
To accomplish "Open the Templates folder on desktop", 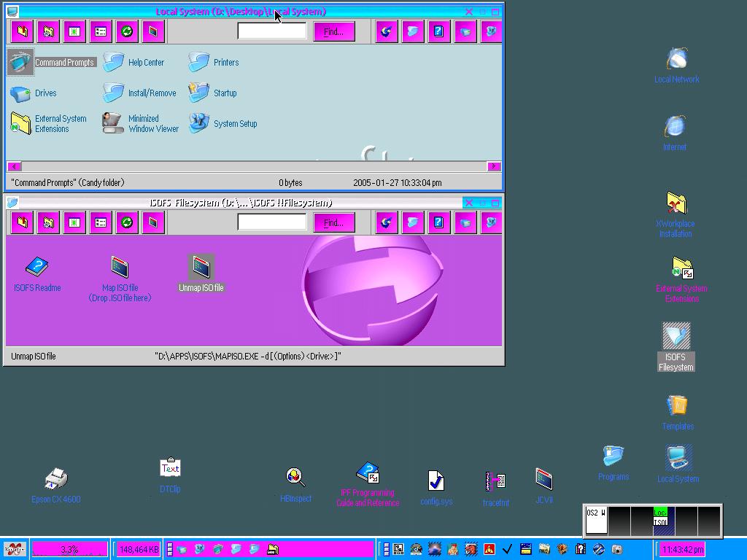I will [x=677, y=405].
